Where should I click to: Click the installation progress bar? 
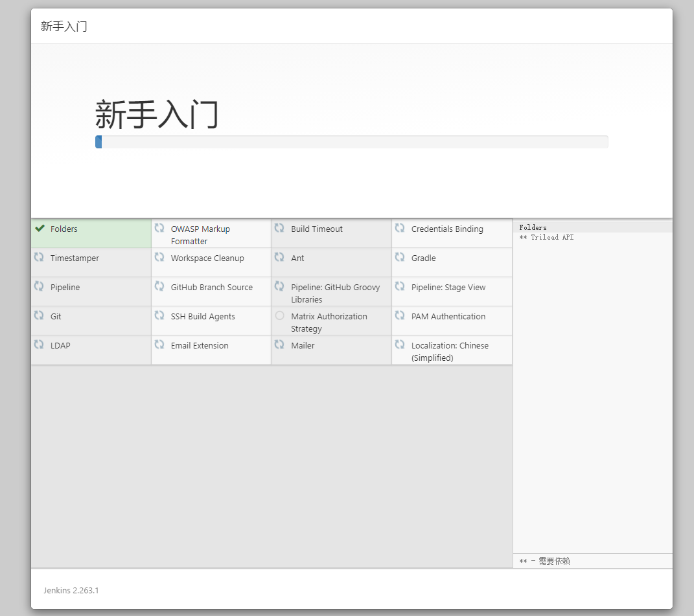[x=351, y=142]
